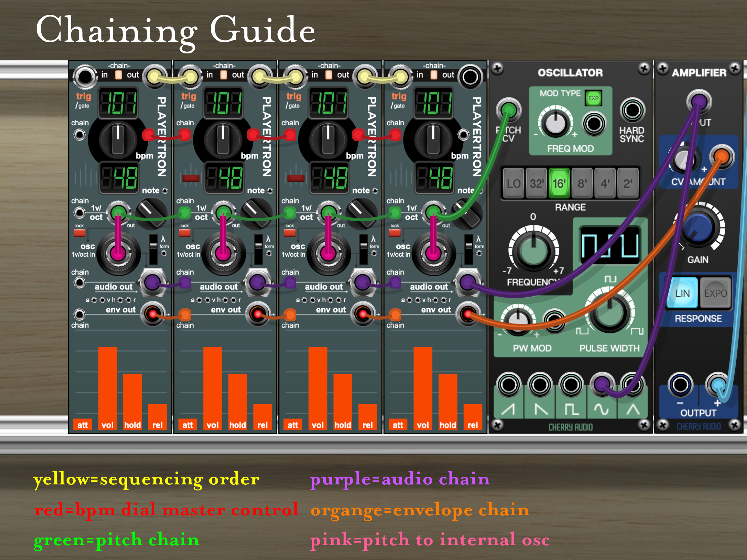Click chain in jack on first Playertron

pos(84,77)
